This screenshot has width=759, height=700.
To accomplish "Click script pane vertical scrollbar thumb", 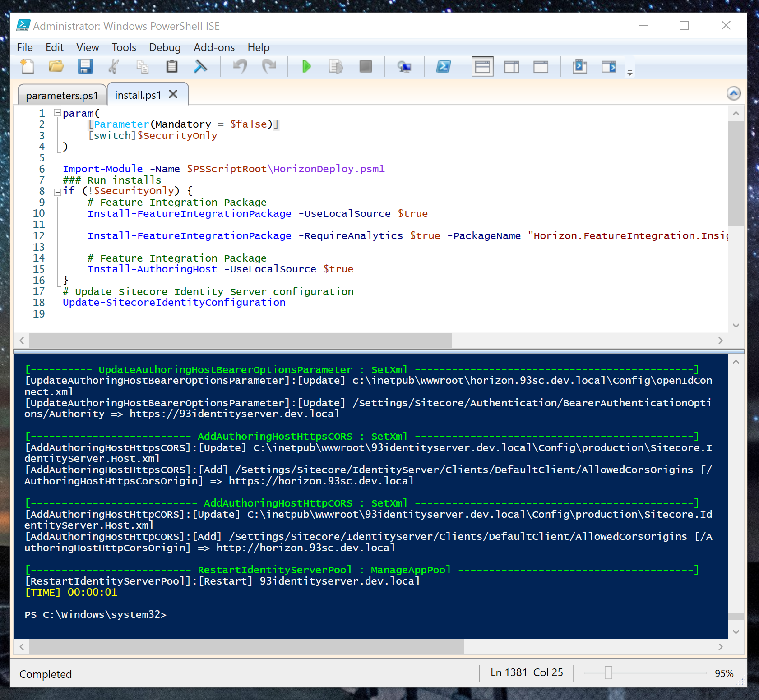I will tap(736, 173).
